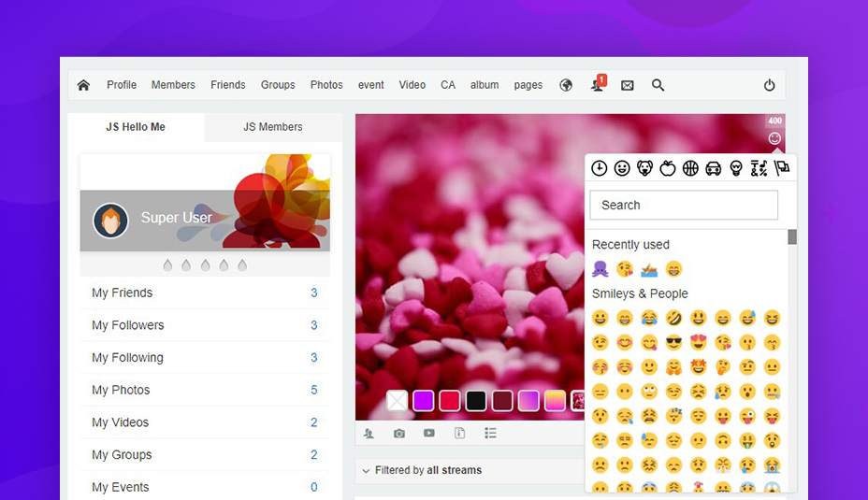Toggle the smiley emoji picker button

[x=775, y=138]
